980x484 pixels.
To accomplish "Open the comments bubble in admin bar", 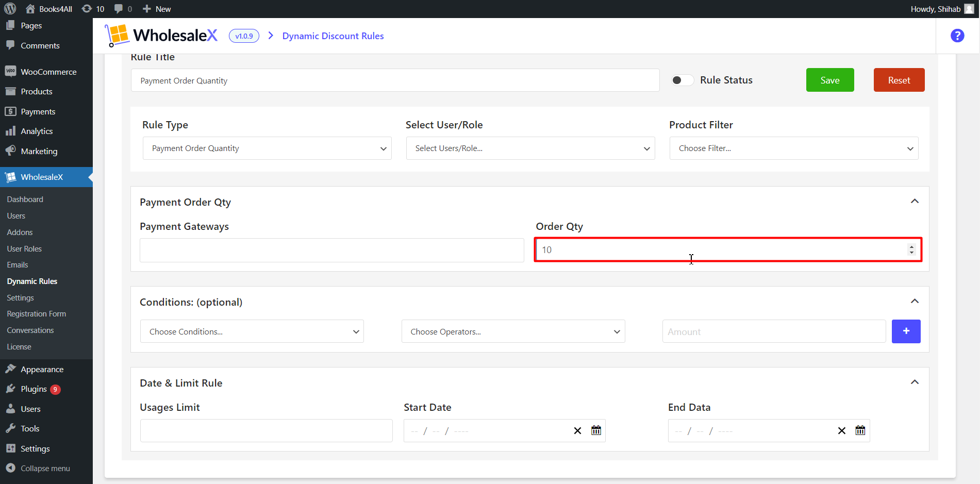I will tap(123, 9).
